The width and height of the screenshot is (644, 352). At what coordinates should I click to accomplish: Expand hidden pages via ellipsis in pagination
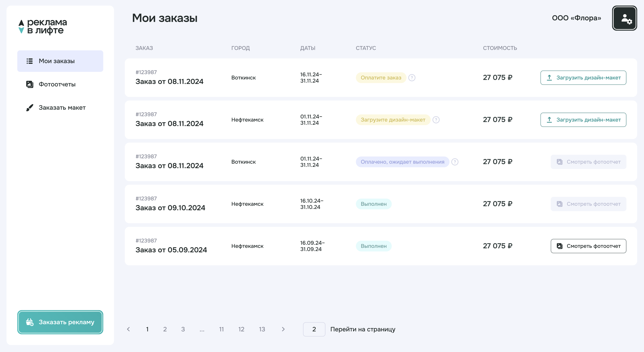[202, 329]
